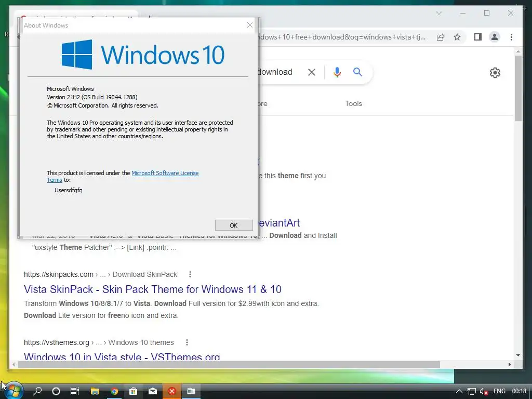Screen dimensions: 532x399
Task: Click the Chrome address bar URL
Action: point(342,37)
